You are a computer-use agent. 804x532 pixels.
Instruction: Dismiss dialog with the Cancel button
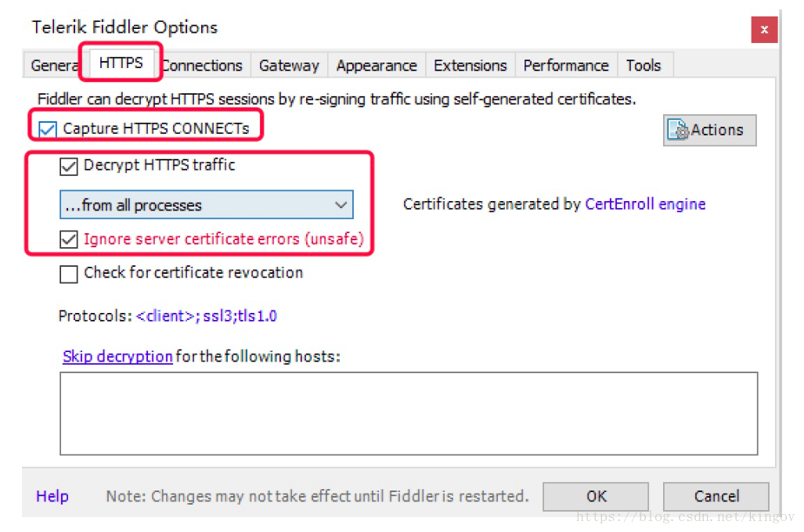click(x=716, y=496)
